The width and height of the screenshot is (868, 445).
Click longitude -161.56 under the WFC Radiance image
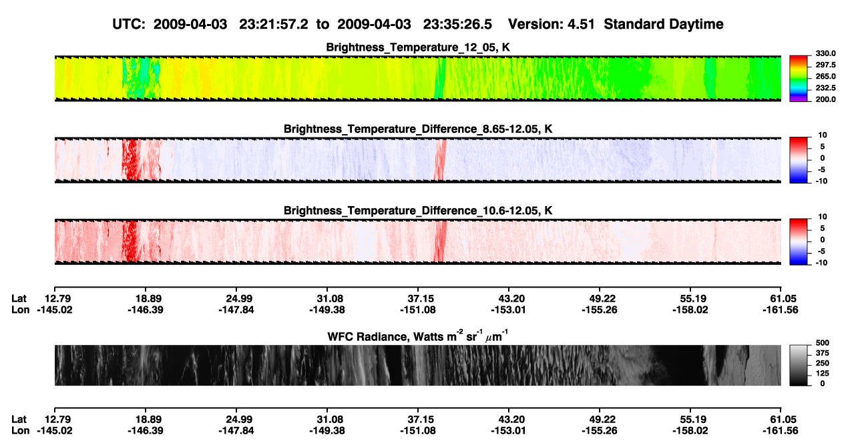(780, 431)
